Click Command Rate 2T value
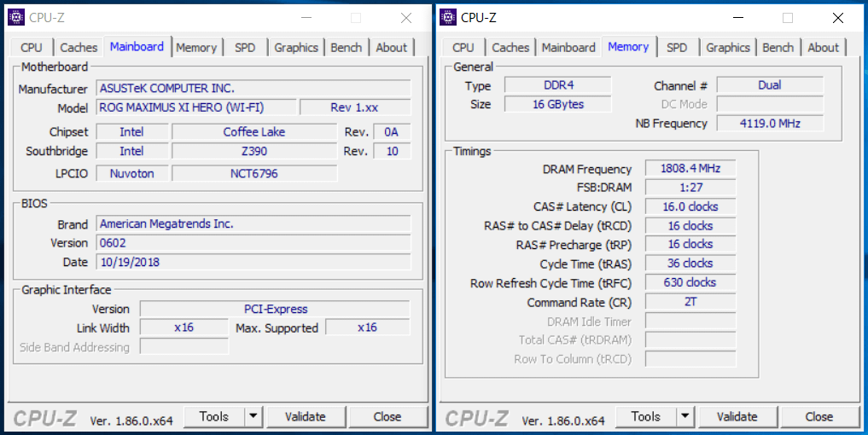Screen dimensions: 868x435 [x=690, y=302]
